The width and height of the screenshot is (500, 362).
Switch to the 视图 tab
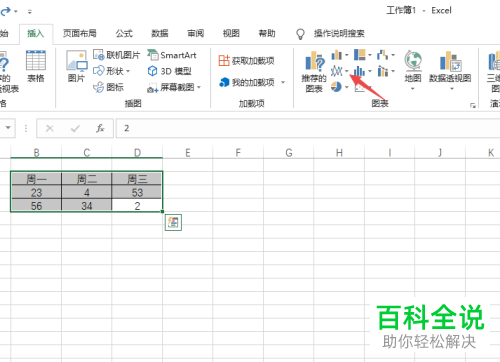click(x=231, y=33)
